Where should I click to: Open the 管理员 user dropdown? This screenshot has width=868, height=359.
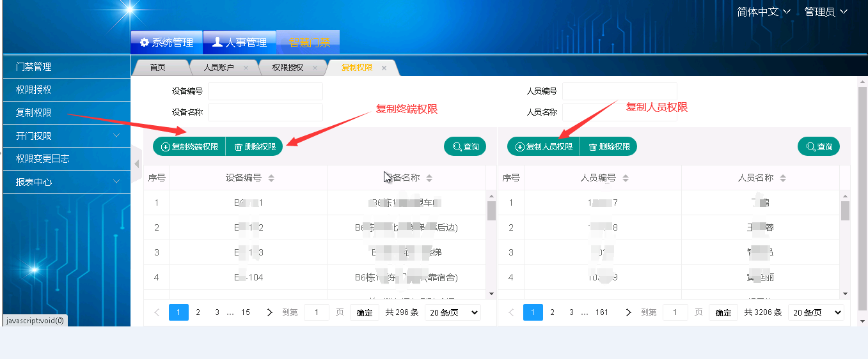tap(826, 11)
